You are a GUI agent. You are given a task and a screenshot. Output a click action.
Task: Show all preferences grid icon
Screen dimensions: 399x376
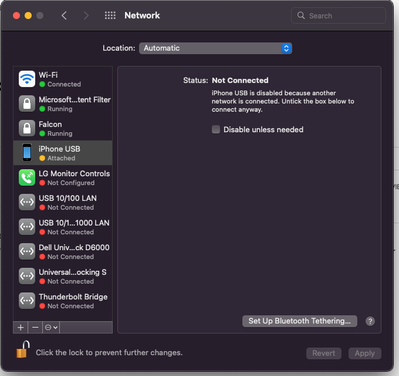click(x=110, y=15)
